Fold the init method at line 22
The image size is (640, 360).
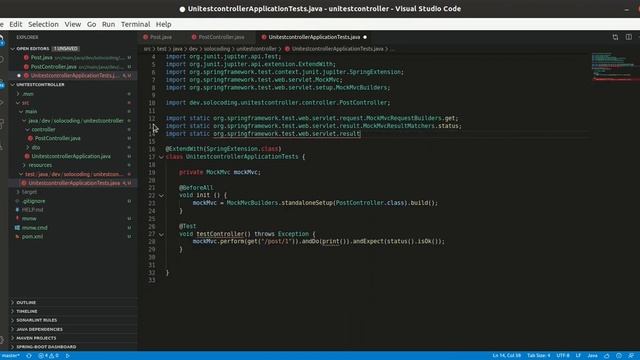tap(161, 196)
